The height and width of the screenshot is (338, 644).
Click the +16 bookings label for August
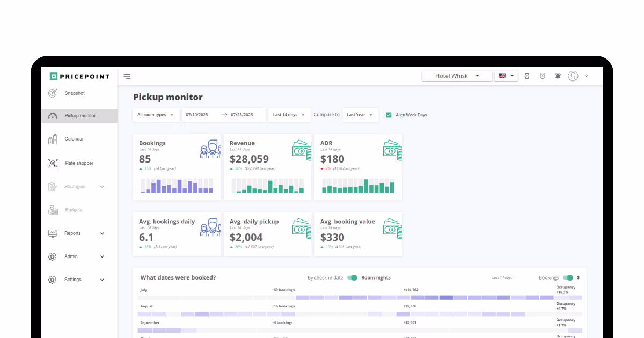tap(283, 306)
